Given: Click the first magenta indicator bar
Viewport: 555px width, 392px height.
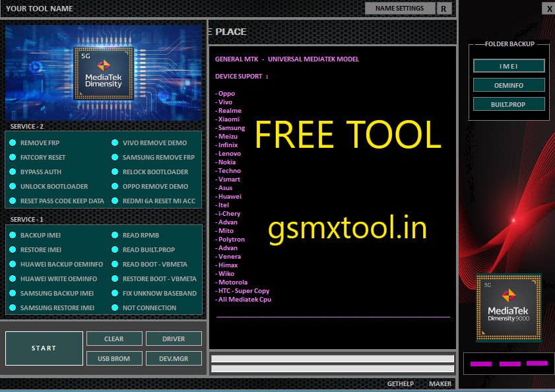Looking at the screenshot, I should (x=480, y=364).
